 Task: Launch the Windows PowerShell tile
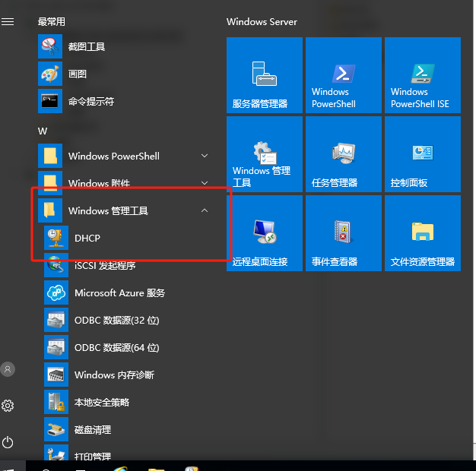(x=344, y=75)
